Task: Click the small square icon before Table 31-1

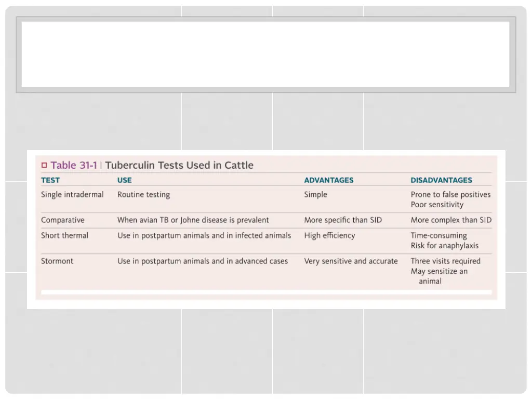Action: 44,166
